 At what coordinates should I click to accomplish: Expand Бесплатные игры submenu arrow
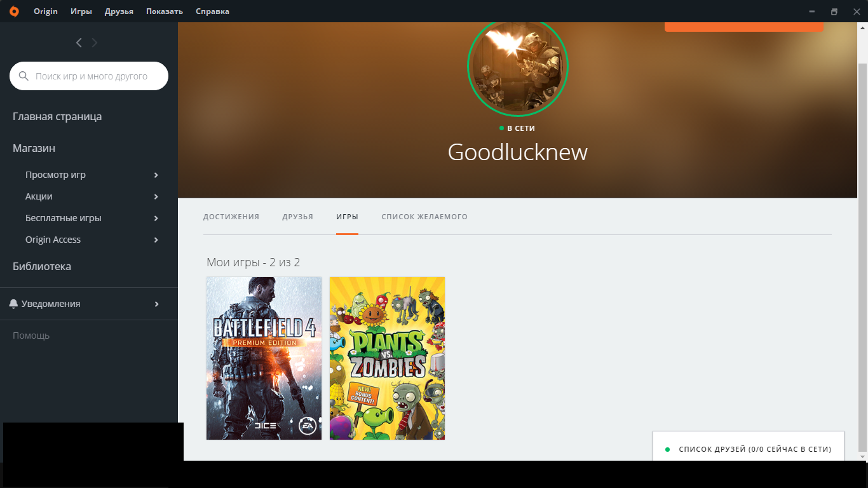tap(156, 218)
